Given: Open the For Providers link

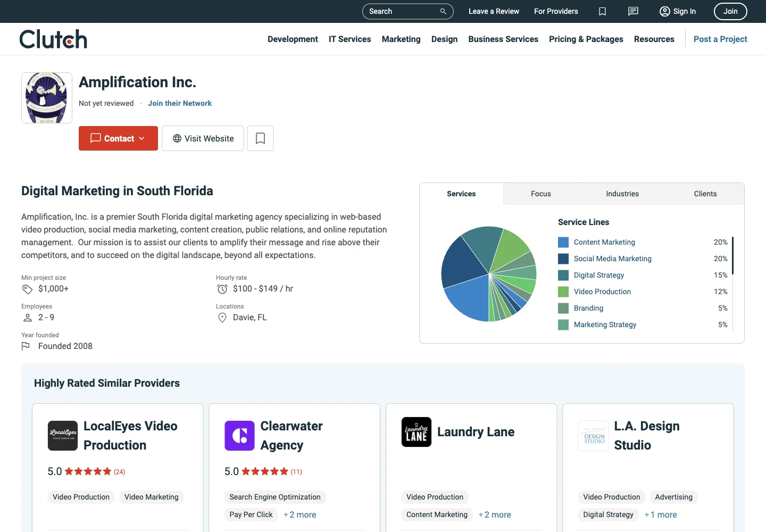Looking at the screenshot, I should [x=556, y=11].
